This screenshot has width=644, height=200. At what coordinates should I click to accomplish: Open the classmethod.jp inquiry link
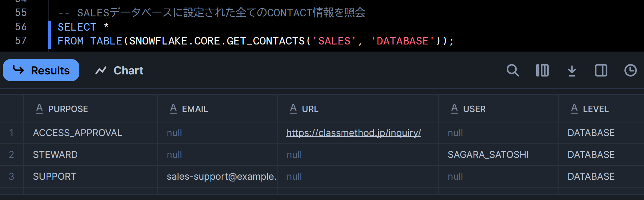[353, 133]
